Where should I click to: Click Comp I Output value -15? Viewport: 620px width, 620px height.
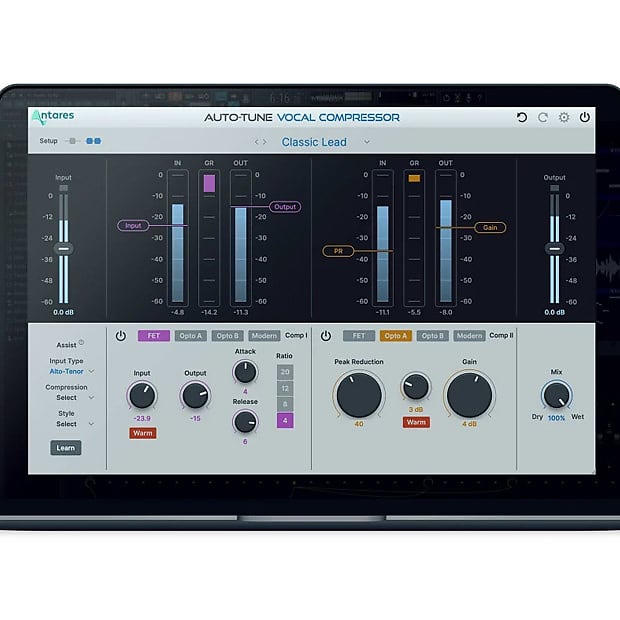[195, 418]
